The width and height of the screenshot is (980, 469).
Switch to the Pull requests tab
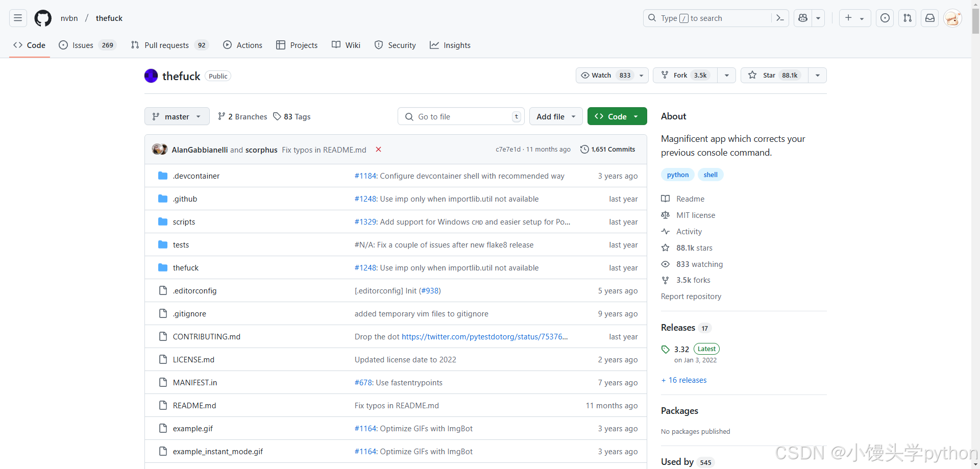170,45
